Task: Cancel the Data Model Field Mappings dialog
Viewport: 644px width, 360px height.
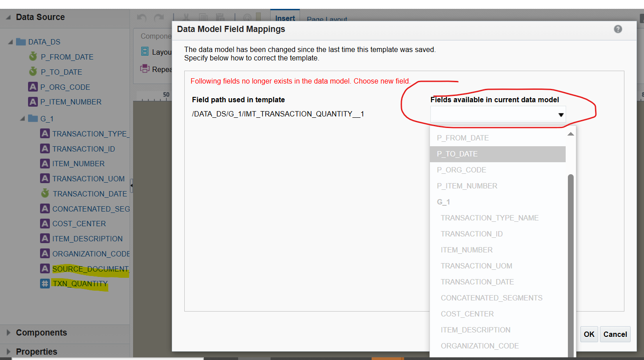Action: pos(615,334)
